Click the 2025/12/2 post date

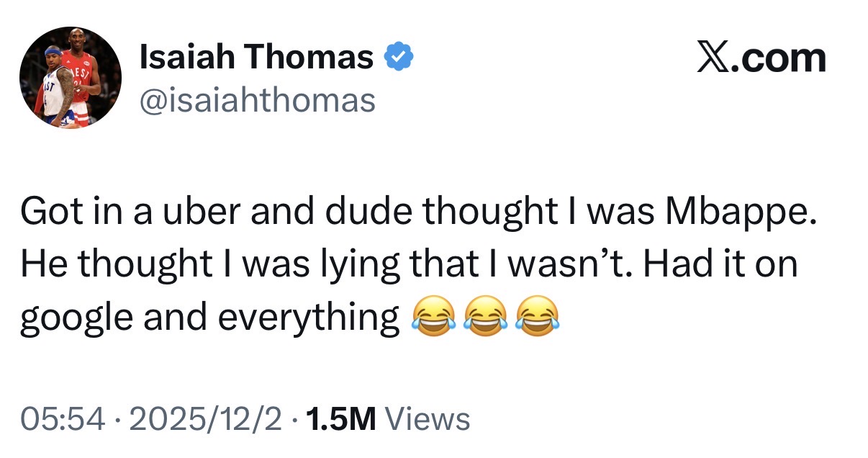coord(208,418)
